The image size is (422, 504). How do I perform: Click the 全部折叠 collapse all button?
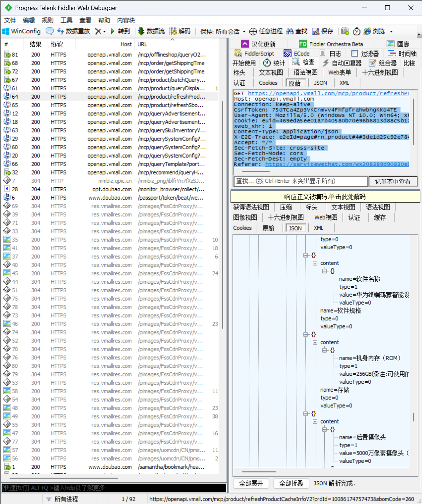click(291, 483)
